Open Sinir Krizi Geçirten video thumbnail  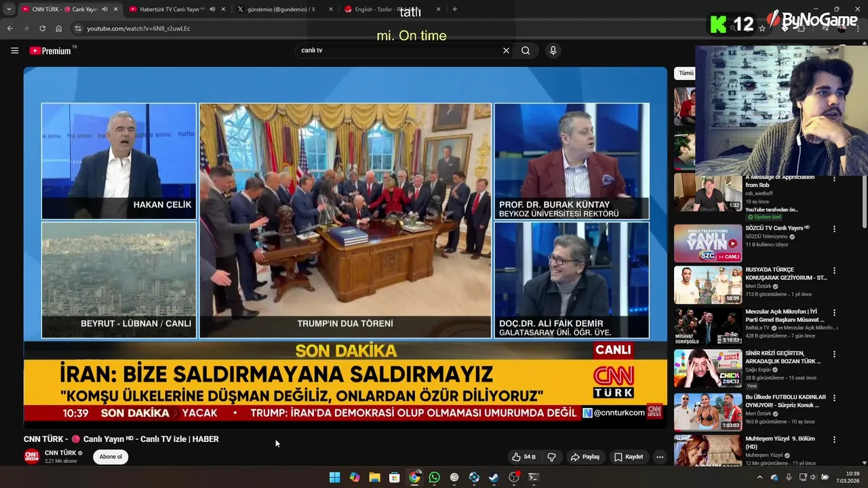tap(708, 369)
